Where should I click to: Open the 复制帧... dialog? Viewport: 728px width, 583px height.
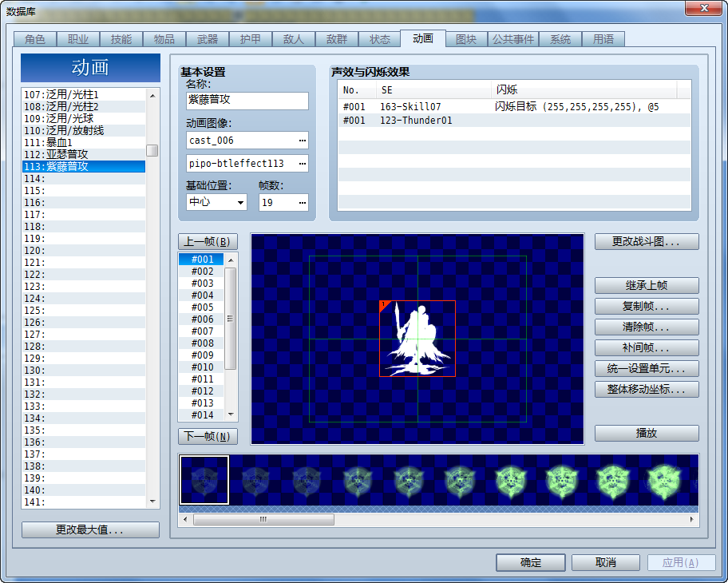(647, 306)
